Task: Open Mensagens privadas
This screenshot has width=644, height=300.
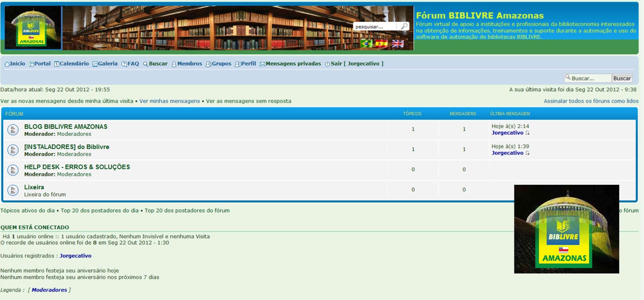Action: (290, 64)
